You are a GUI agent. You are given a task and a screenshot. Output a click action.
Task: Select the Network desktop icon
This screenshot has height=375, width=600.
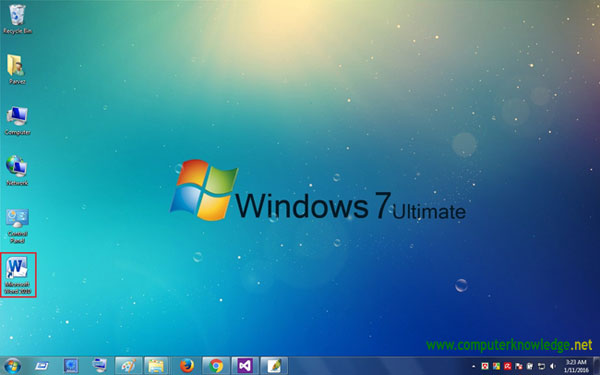pyautogui.click(x=17, y=171)
